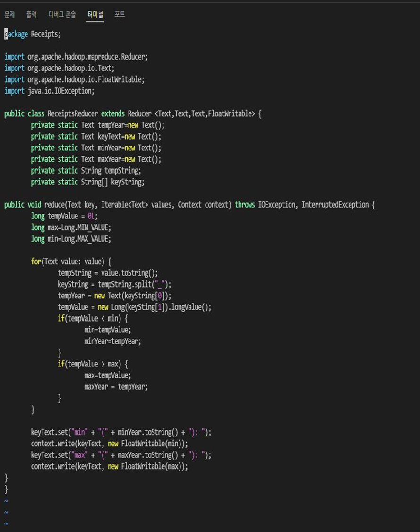Click the import of FloatWritable line
The image size is (420, 532).
(x=74, y=79)
